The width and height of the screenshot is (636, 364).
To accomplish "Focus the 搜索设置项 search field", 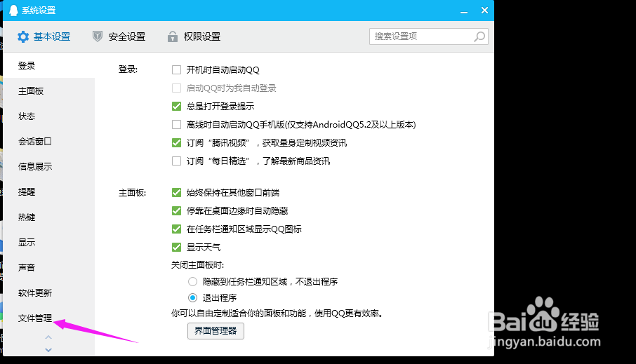I will coord(429,36).
